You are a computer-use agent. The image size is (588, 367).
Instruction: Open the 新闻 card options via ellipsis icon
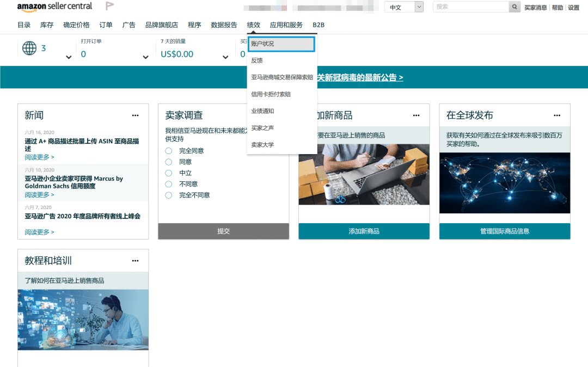coord(135,115)
